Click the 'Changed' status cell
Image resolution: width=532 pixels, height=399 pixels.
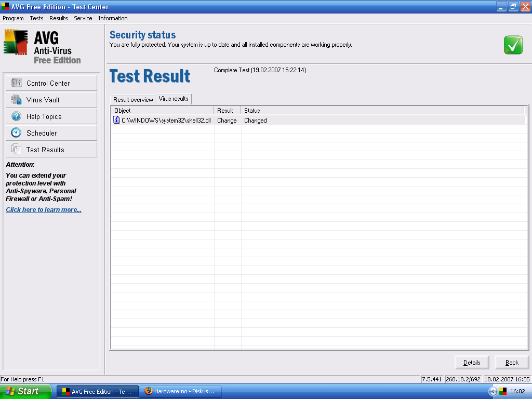[256, 121]
